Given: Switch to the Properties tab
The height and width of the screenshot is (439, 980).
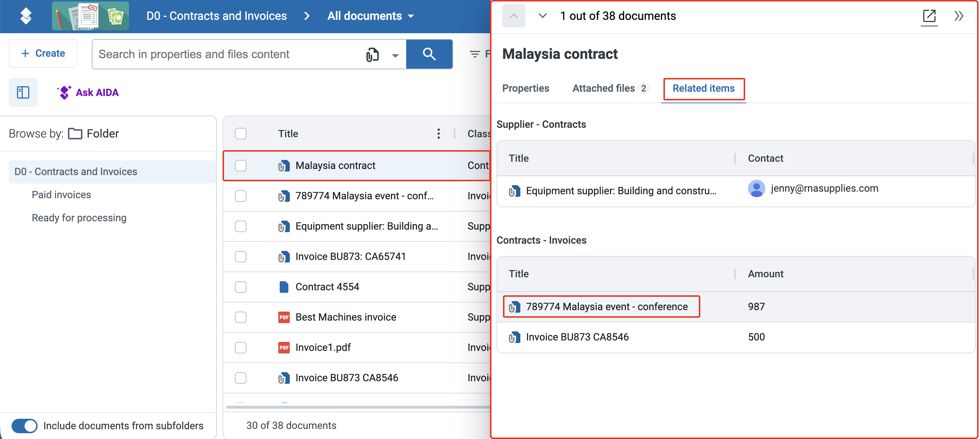Looking at the screenshot, I should pos(525,88).
